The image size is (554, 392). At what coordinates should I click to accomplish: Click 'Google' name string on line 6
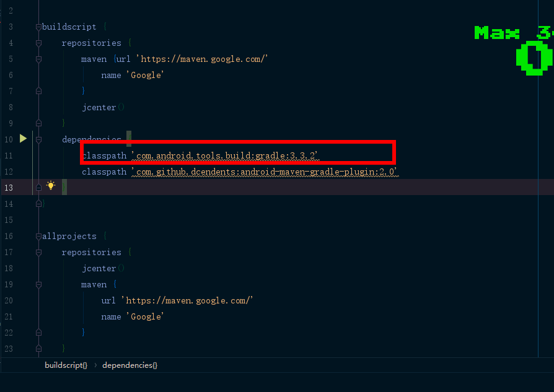coord(145,75)
